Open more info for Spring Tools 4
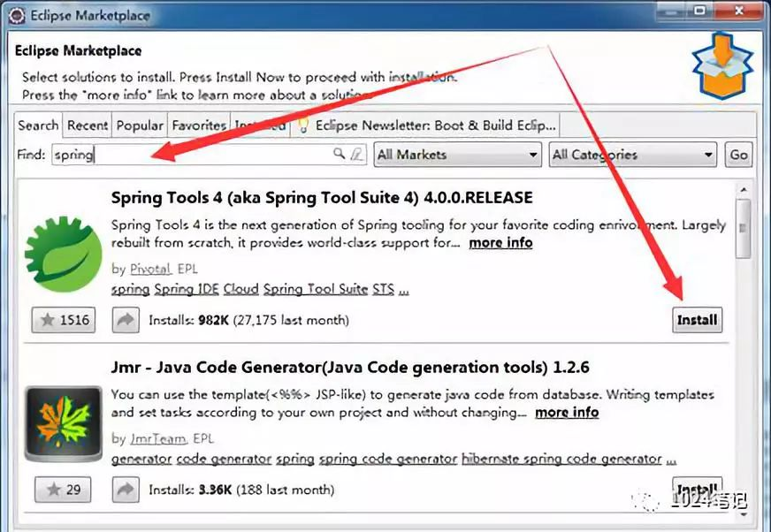Screen dimensions: 771x532 pos(500,242)
